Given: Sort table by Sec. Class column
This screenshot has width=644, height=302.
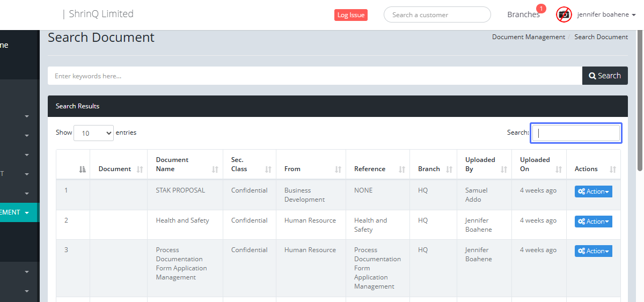Looking at the screenshot, I should pos(268,169).
